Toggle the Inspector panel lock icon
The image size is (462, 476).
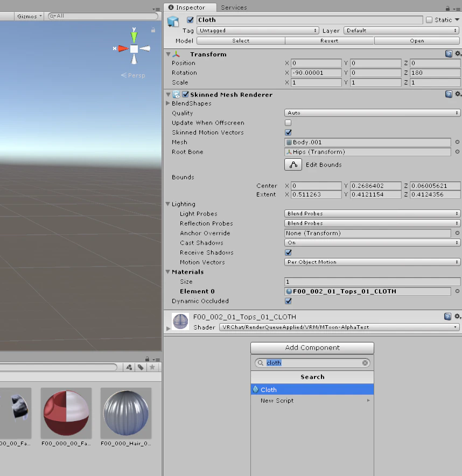click(x=447, y=9)
